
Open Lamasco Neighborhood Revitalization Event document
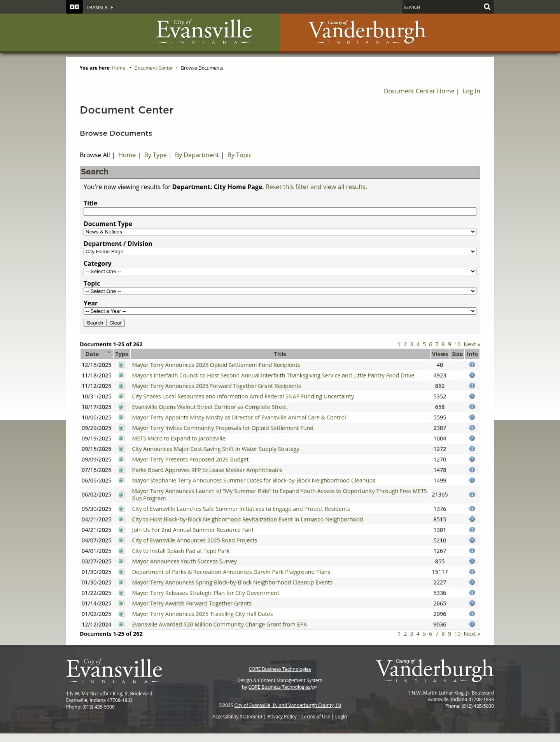tap(247, 519)
